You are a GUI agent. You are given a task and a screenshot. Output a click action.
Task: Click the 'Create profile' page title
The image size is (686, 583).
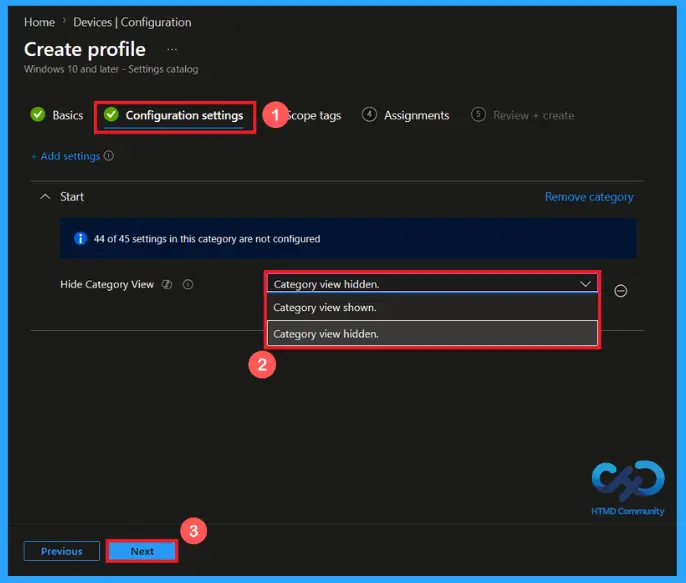tap(85, 49)
